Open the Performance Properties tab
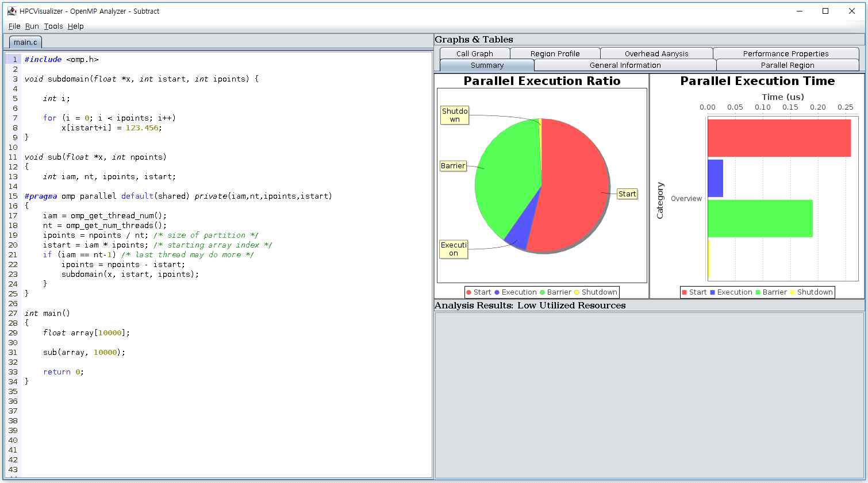Viewport: 868px width, 483px height. coord(786,53)
